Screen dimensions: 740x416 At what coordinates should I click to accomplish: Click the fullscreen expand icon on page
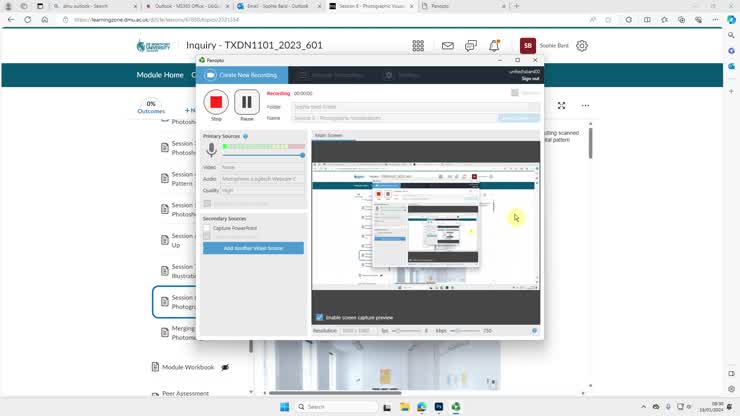(561, 105)
